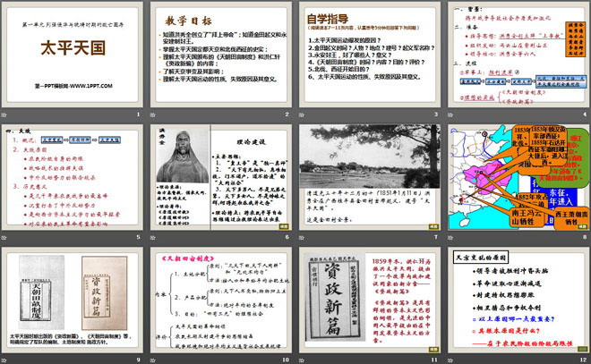The height and width of the screenshot is (364, 591).
Task: Select slide 8 map thumbnail with orange callouts
Action: pyautogui.click(x=519, y=178)
